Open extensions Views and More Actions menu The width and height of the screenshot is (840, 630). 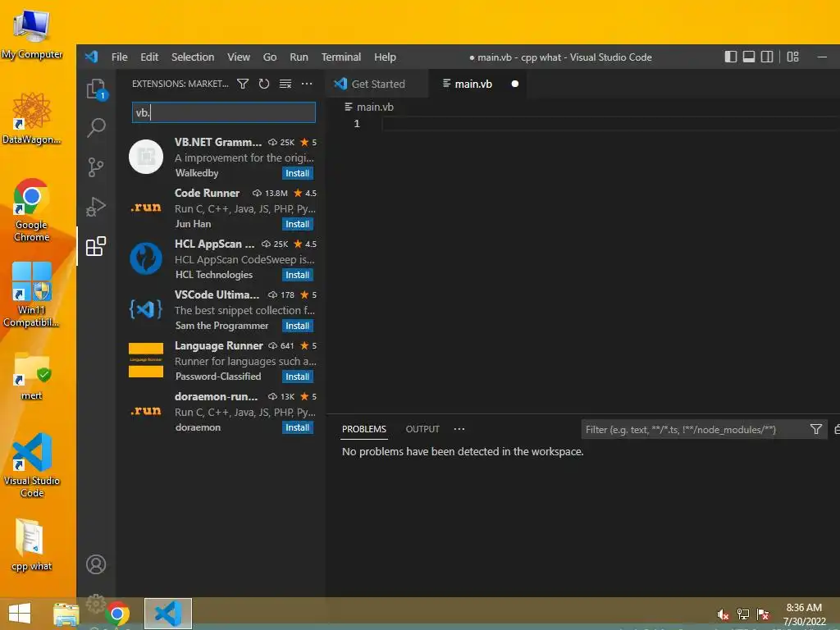(307, 84)
